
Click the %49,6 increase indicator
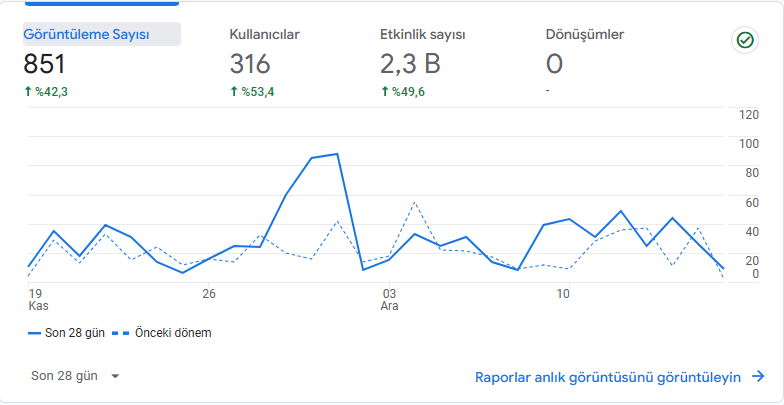pos(402,92)
